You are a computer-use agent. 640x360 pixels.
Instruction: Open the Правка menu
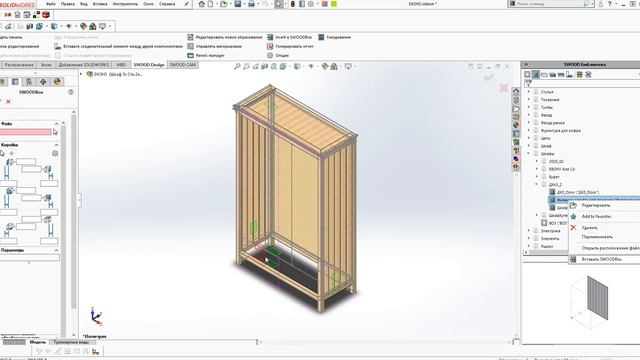pos(67,4)
